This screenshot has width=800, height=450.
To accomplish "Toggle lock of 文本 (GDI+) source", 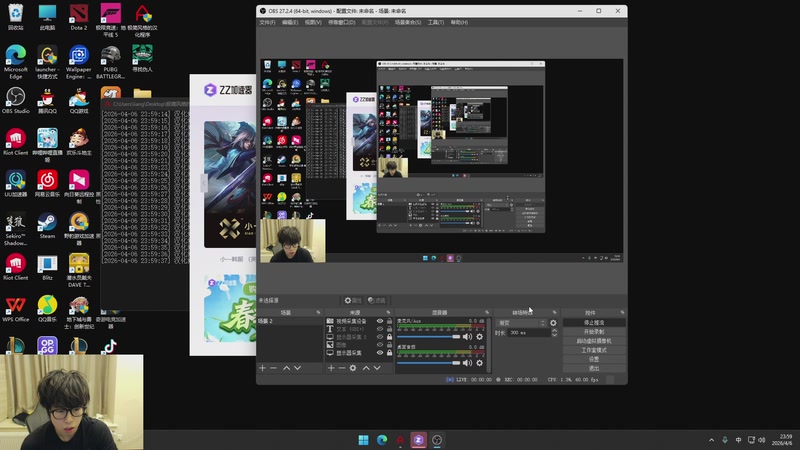I will 389,329.
